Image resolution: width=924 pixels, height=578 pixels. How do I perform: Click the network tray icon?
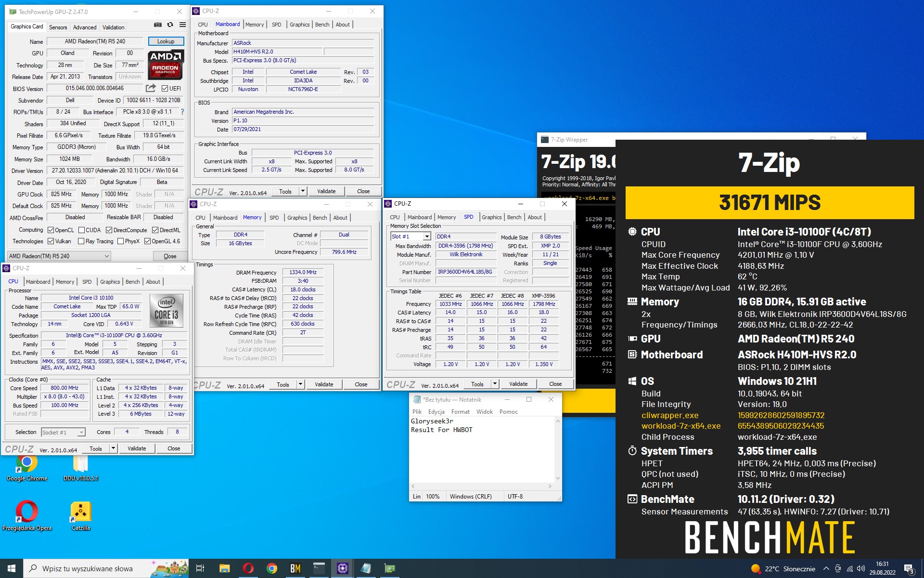850,569
